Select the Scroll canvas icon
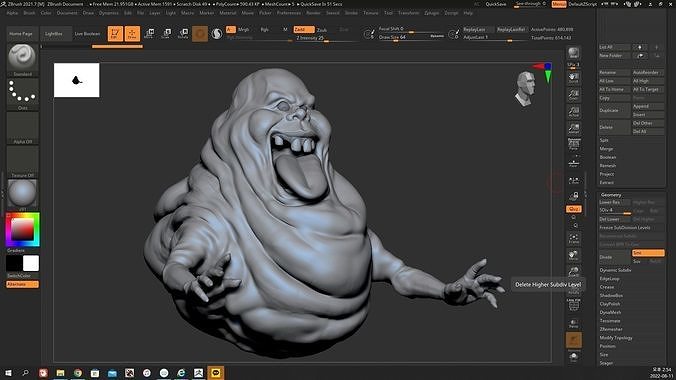 (573, 77)
